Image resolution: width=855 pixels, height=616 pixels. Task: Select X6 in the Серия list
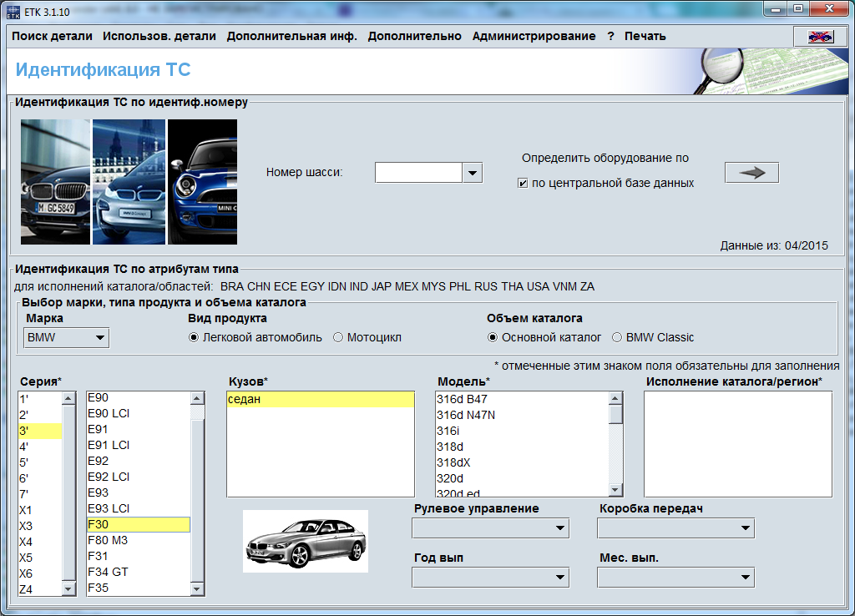click(x=40, y=573)
